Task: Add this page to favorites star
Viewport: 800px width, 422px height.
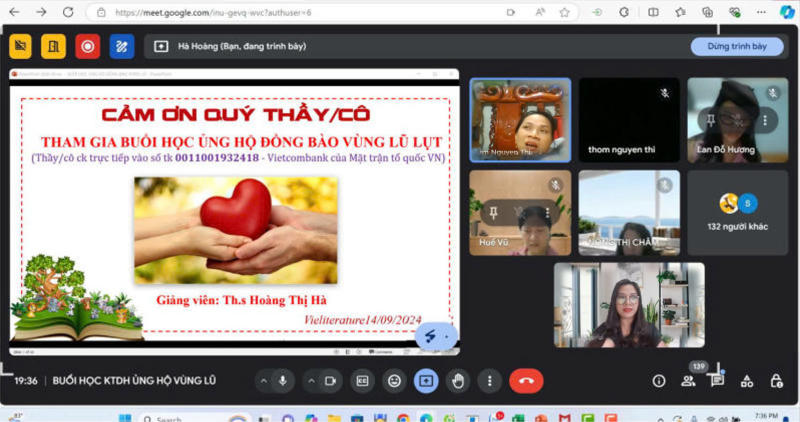Action: tap(564, 12)
